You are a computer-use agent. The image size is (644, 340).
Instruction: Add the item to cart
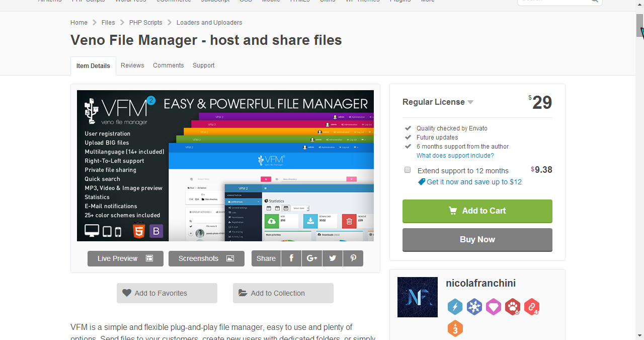click(477, 211)
